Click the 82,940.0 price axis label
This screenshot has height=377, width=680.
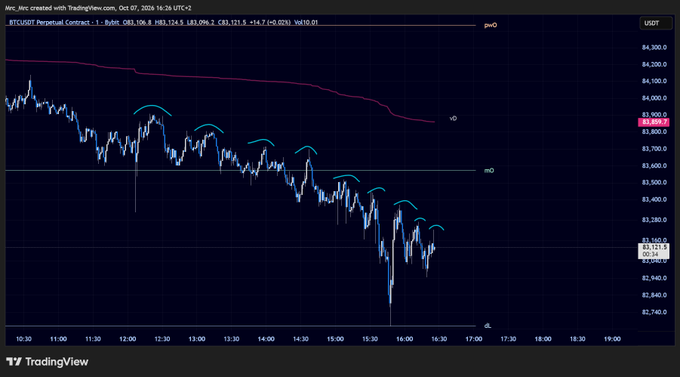[654, 278]
